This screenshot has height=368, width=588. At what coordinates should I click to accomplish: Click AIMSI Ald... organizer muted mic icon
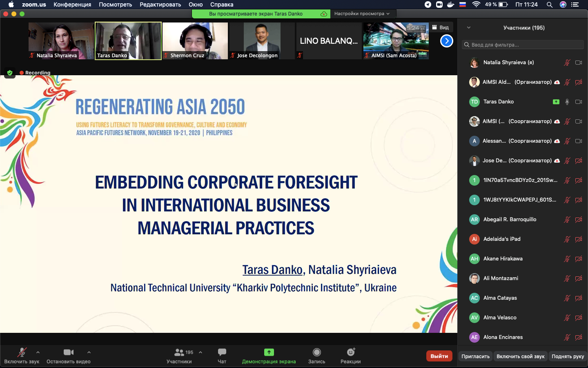(x=567, y=82)
